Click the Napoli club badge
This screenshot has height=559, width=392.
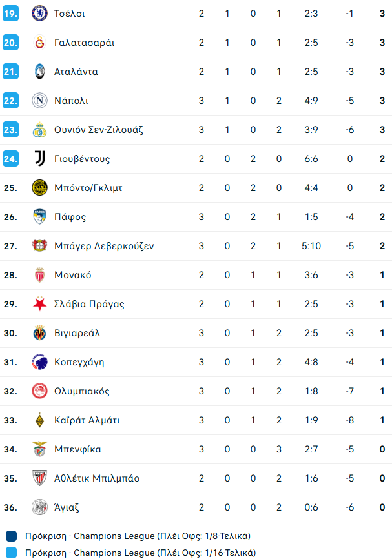pos(39,101)
